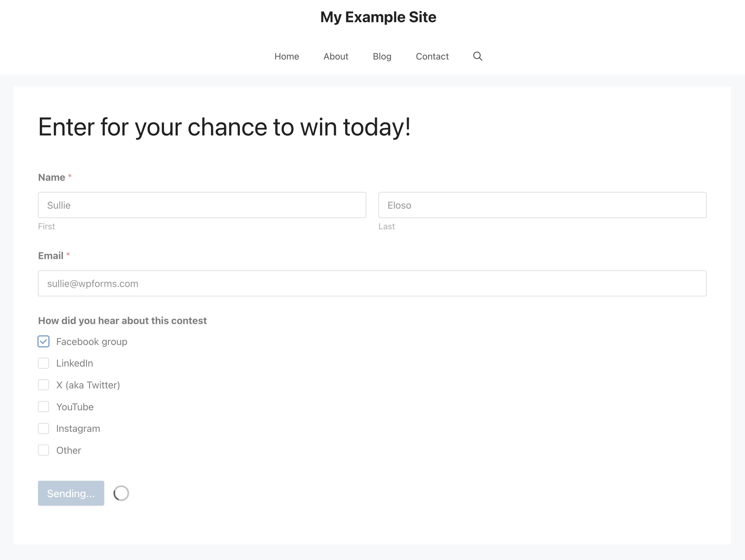Screen dimensions: 745x560
Task: Open the About page link
Action: [x=336, y=56]
